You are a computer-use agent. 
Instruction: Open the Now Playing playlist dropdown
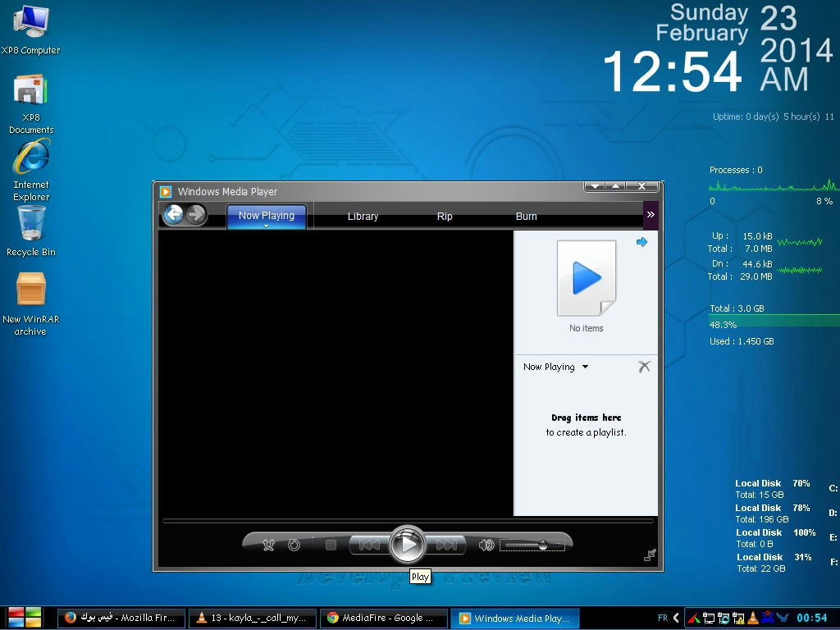[x=555, y=367]
